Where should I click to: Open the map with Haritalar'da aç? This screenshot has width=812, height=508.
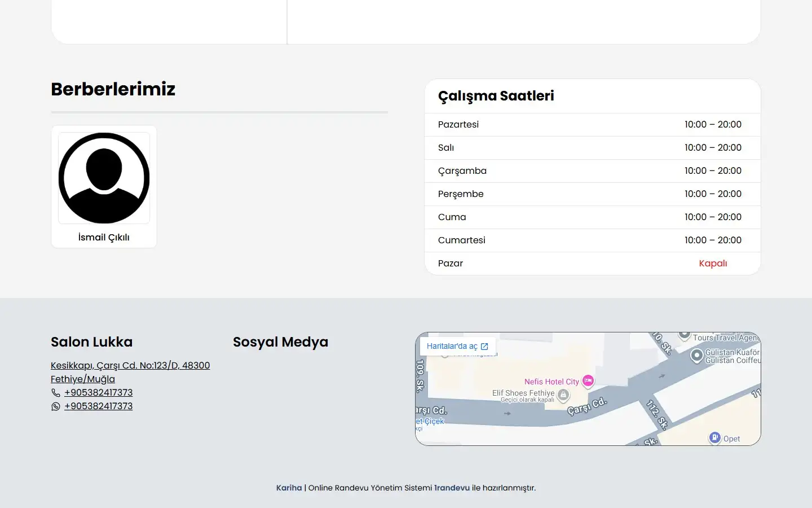click(457, 346)
